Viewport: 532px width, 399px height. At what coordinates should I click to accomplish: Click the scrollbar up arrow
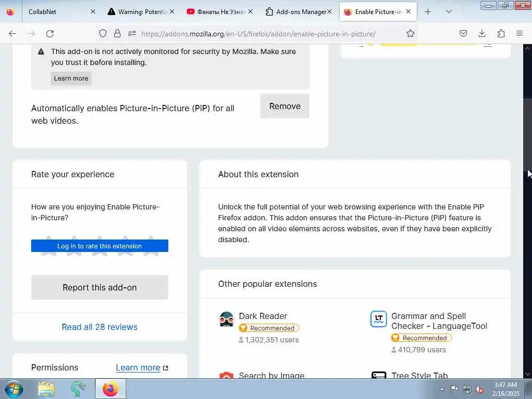tap(527, 48)
